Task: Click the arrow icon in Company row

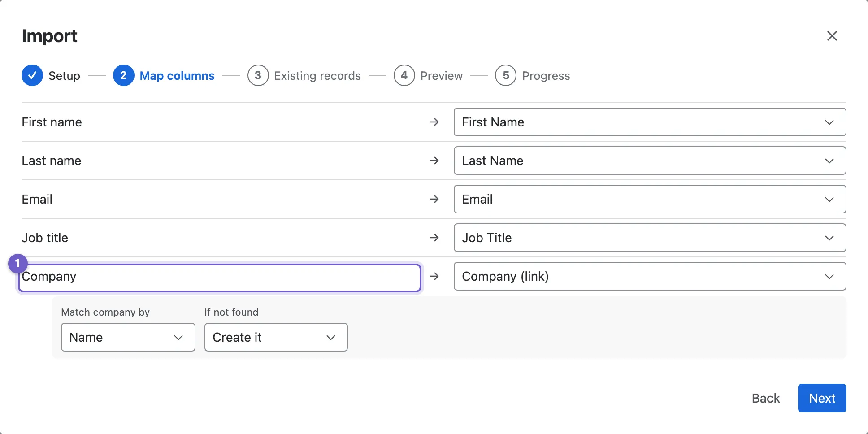Action: [434, 276]
